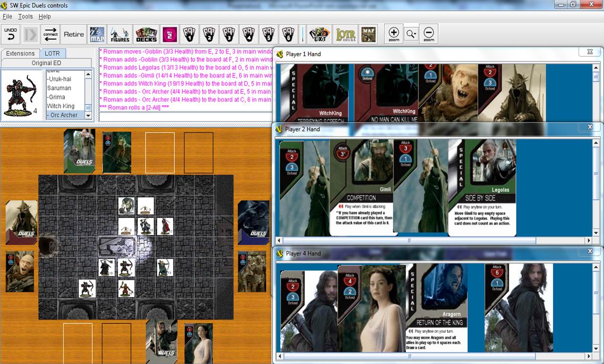
Task: Open the LOTR Decks toolbar icon
Action: (345, 35)
